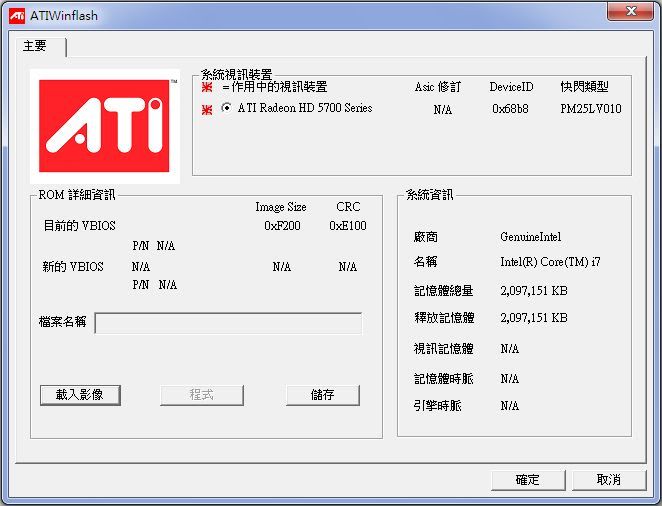662x506 pixels.
Task: Click the CRC value 0xE100
Action: (348, 226)
